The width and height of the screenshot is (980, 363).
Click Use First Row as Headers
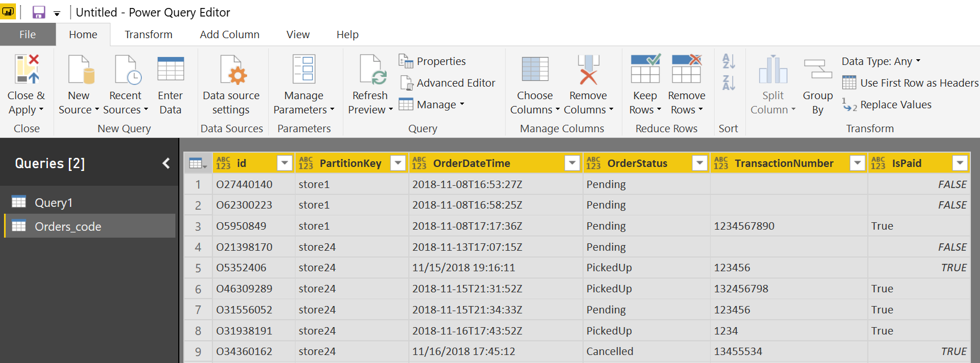[910, 83]
